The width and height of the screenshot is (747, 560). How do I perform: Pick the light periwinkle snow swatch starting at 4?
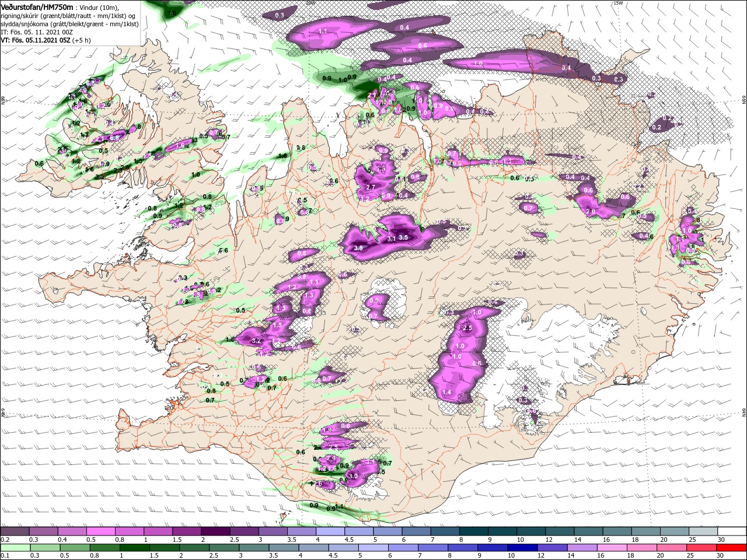tap(330, 532)
